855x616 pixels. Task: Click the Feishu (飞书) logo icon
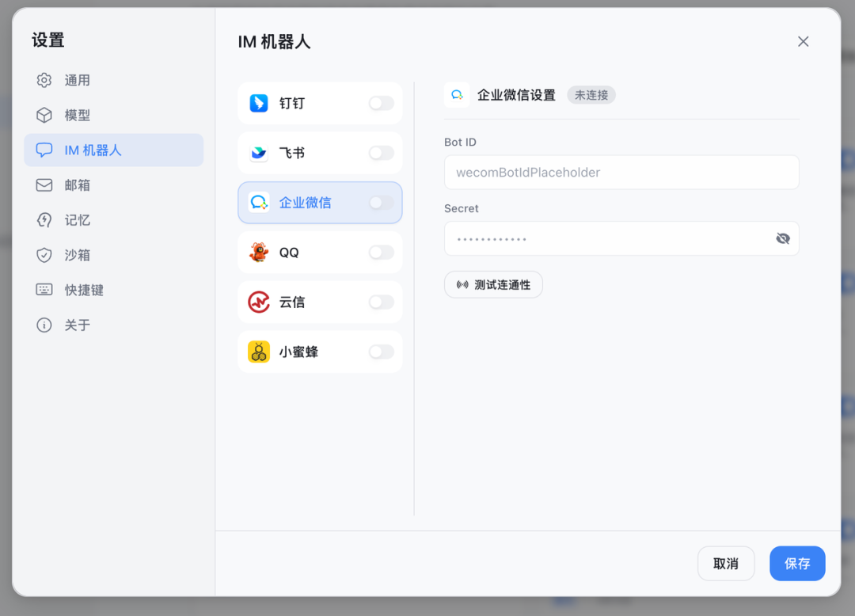click(x=258, y=153)
